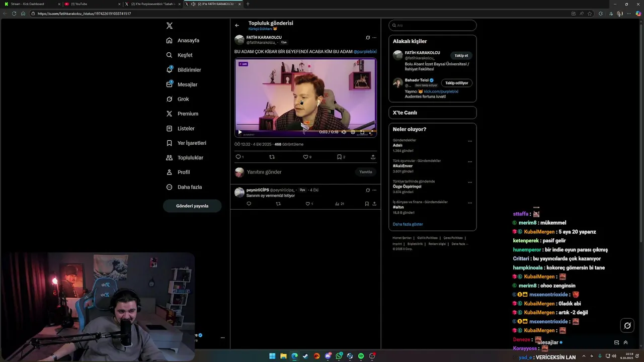
Task: Open Steam from the taskbar
Action: [305, 356]
